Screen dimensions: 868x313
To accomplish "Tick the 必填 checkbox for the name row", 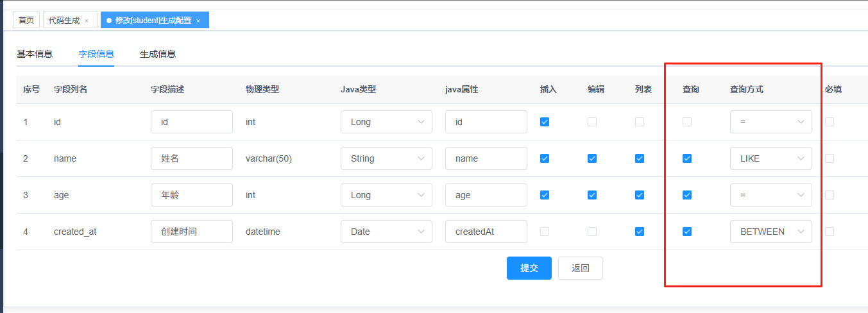I will (830, 158).
